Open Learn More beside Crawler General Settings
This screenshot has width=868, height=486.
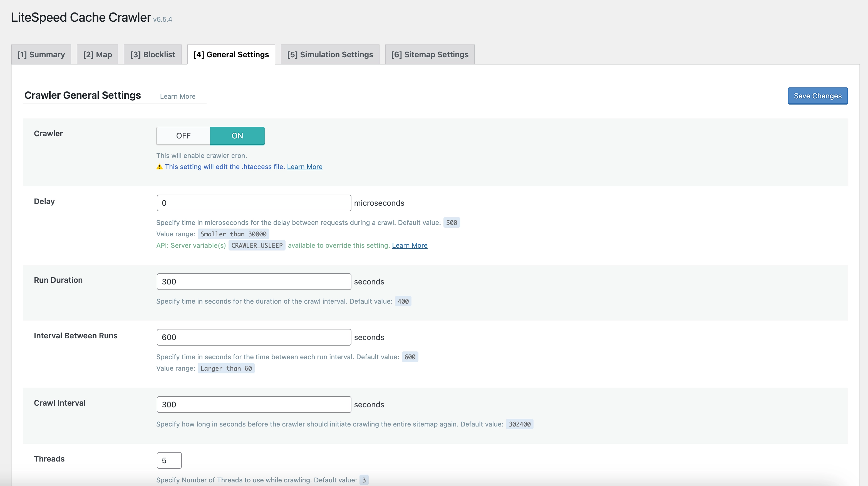(x=178, y=96)
